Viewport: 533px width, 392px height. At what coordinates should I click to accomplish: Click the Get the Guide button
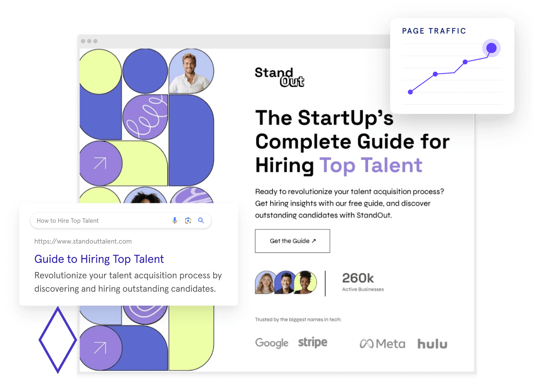click(293, 241)
